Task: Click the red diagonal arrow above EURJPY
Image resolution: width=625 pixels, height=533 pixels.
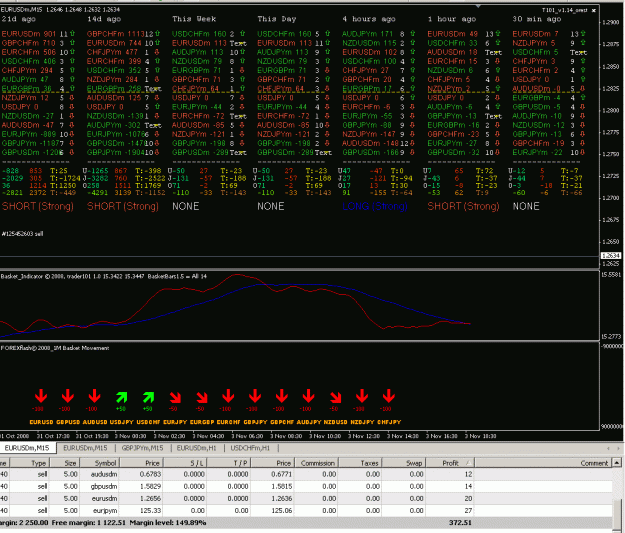Action: tap(175, 397)
